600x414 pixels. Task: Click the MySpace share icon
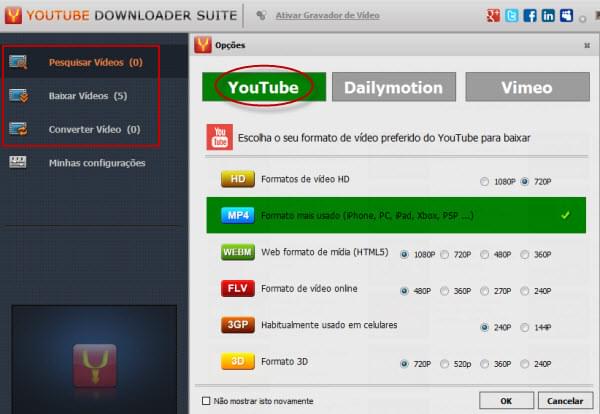(566, 15)
